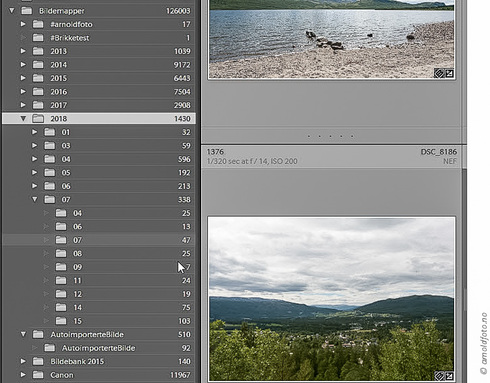The image size is (490, 383).
Task: Expand the Bildebank 2015 folder
Action: coord(23,361)
